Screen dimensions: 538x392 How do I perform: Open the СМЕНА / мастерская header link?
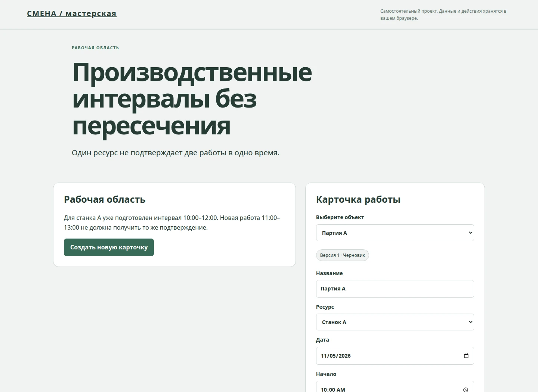coord(72,13)
